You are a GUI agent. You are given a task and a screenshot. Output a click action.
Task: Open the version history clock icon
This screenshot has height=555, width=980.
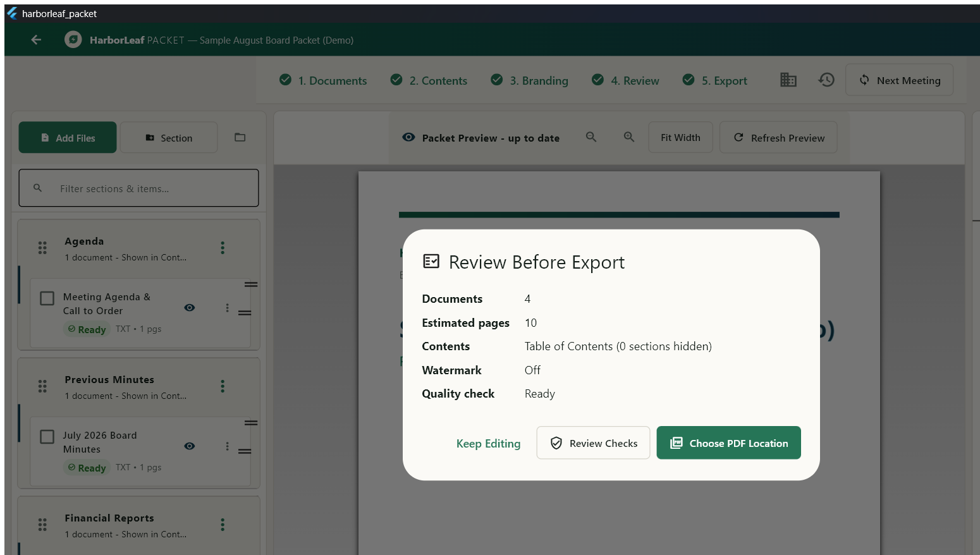(x=826, y=80)
